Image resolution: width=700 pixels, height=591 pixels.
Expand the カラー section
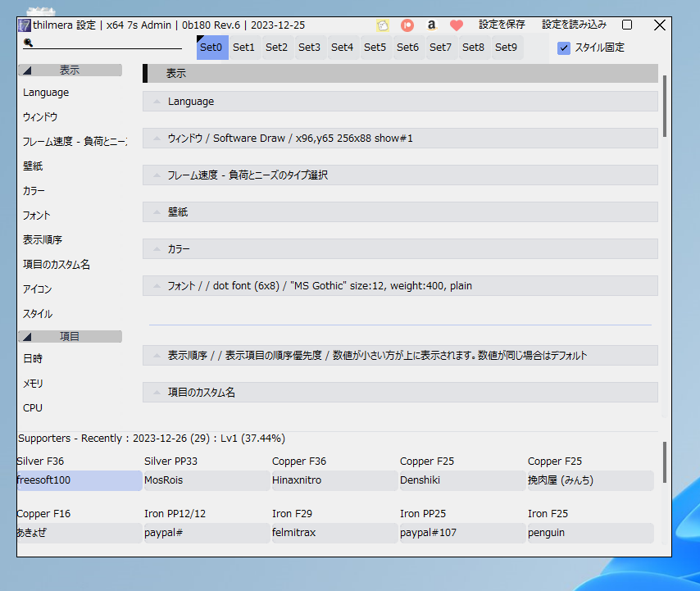[400, 248]
